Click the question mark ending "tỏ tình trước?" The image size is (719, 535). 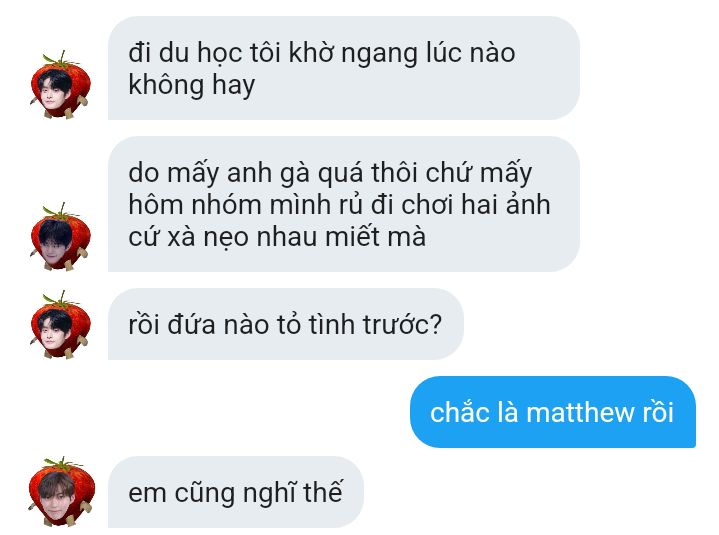coord(436,325)
